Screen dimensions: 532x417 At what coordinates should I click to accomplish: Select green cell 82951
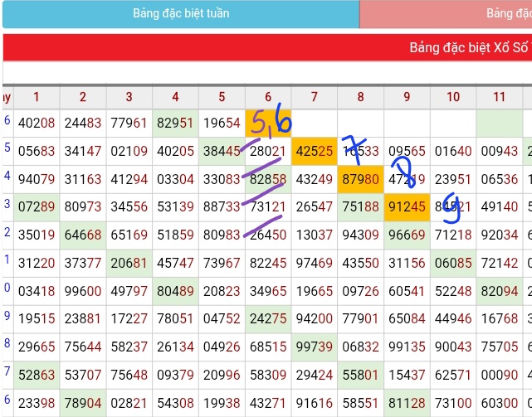click(x=175, y=123)
